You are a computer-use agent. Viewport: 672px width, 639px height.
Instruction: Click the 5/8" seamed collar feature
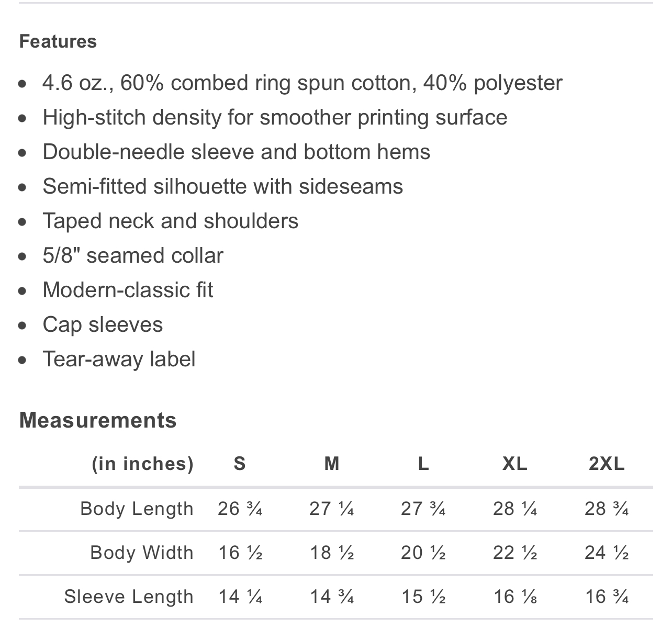133,255
